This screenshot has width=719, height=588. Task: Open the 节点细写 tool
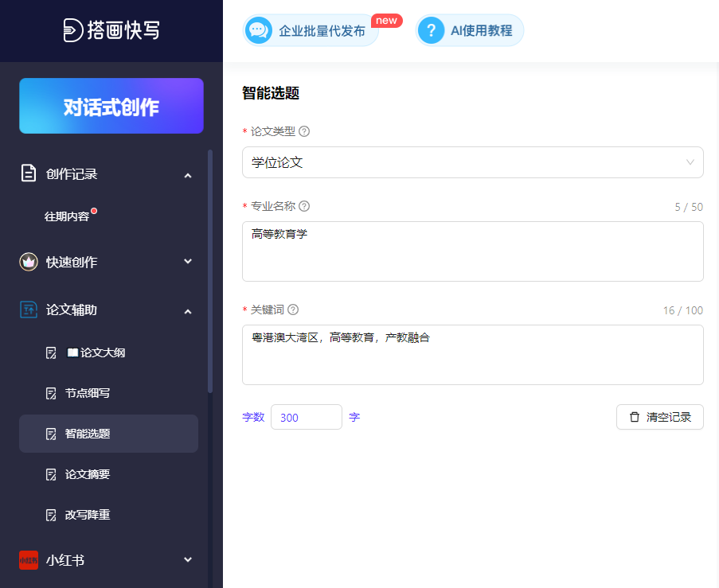[x=88, y=391]
